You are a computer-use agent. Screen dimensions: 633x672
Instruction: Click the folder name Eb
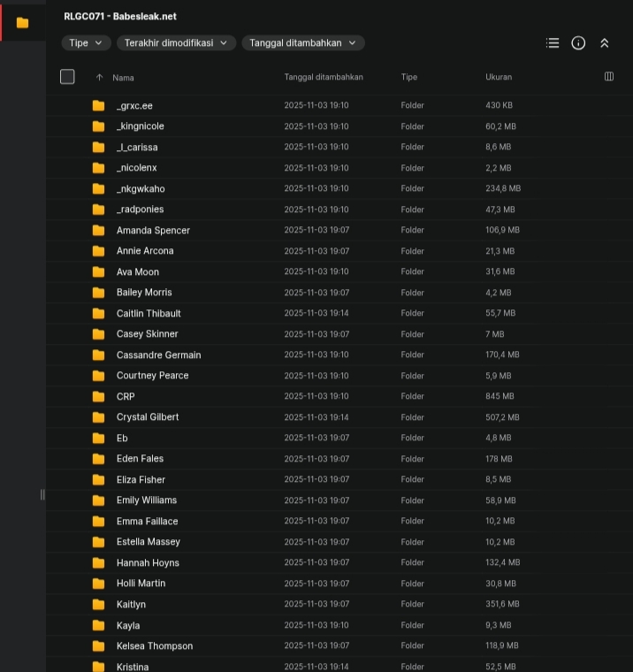(x=122, y=438)
